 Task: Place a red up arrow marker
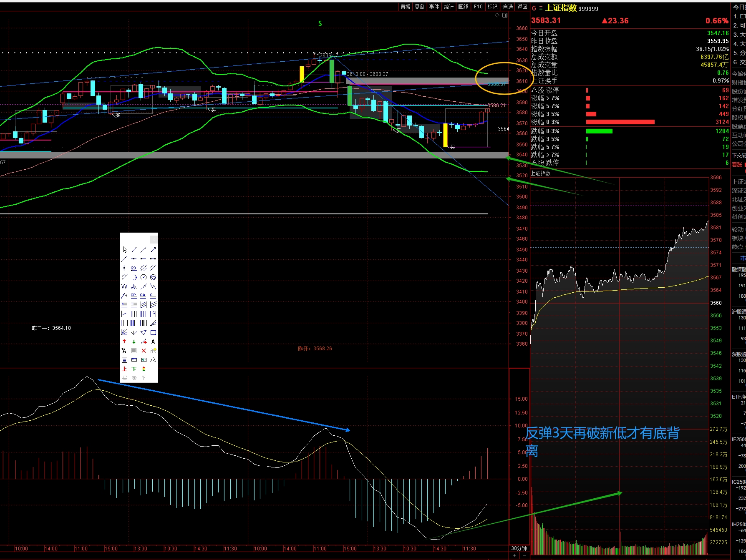124,342
